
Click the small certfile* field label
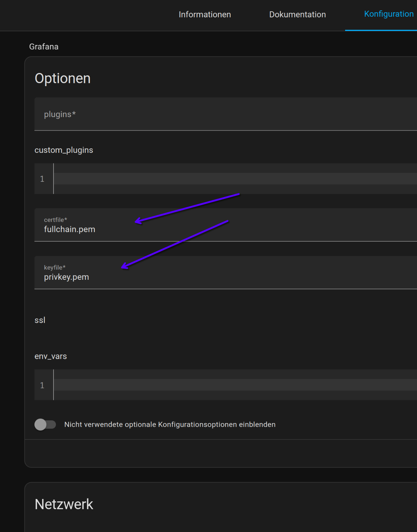click(56, 220)
